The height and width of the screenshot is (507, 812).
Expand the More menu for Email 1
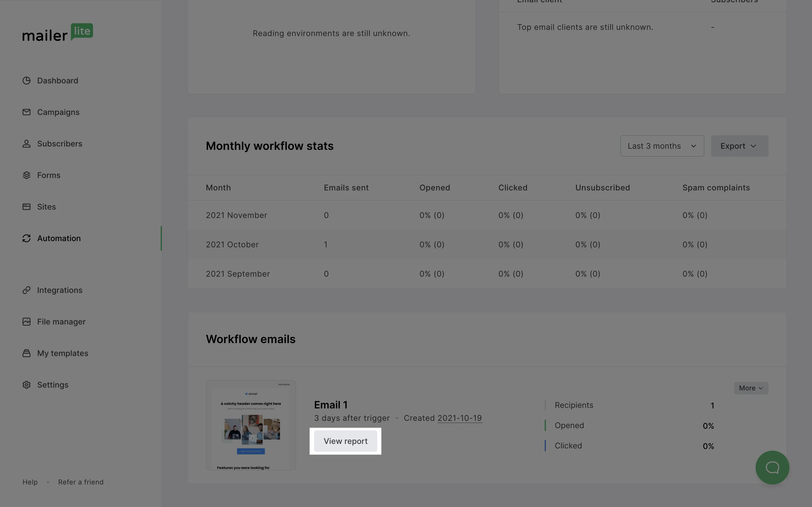click(751, 388)
